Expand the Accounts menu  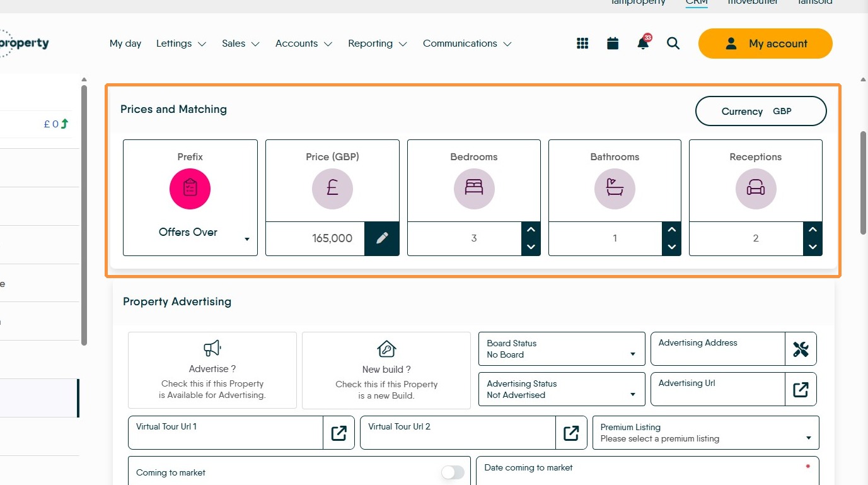pos(304,44)
